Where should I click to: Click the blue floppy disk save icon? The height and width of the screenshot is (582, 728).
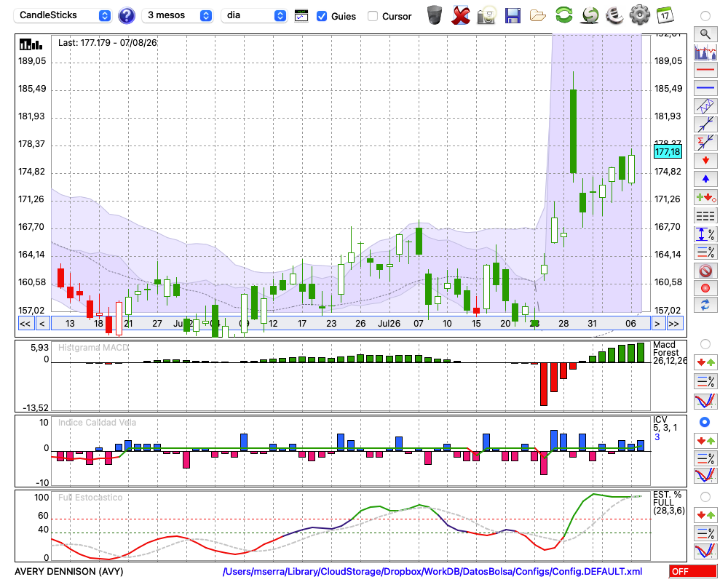tap(513, 16)
